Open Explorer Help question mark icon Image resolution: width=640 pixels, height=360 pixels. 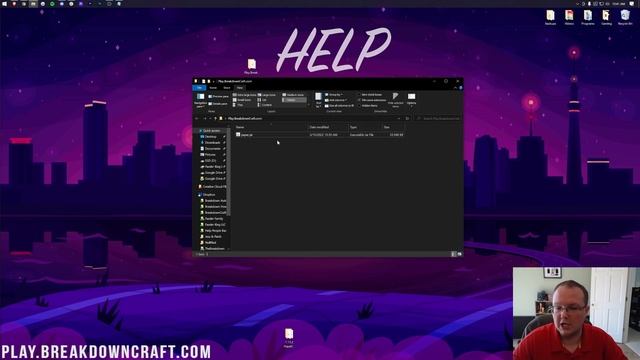460,88
